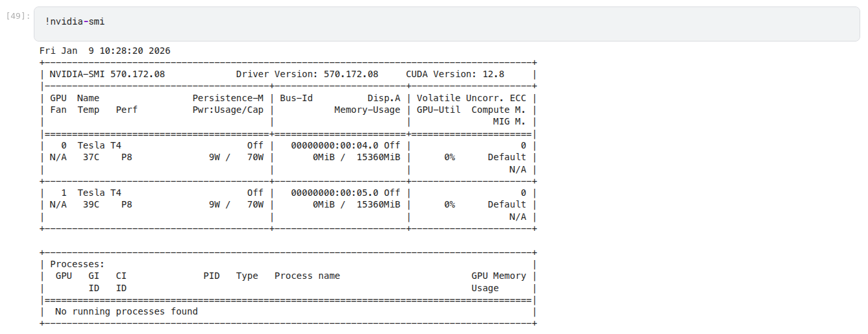Viewport: 868px width, 334px height.
Task: Click the No running processes found message
Action: (127, 311)
